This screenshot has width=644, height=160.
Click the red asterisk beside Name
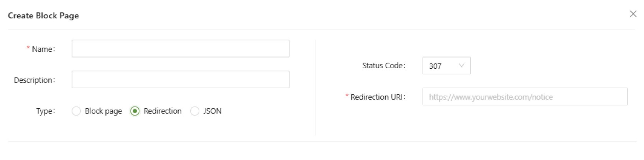pos(28,48)
